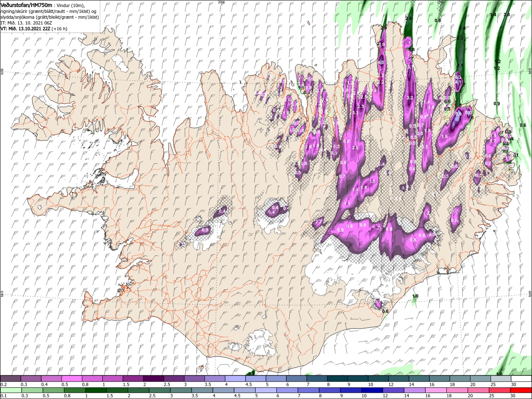Click the 15W longitude label
The width and height of the screenshot is (532, 399).
441,2
